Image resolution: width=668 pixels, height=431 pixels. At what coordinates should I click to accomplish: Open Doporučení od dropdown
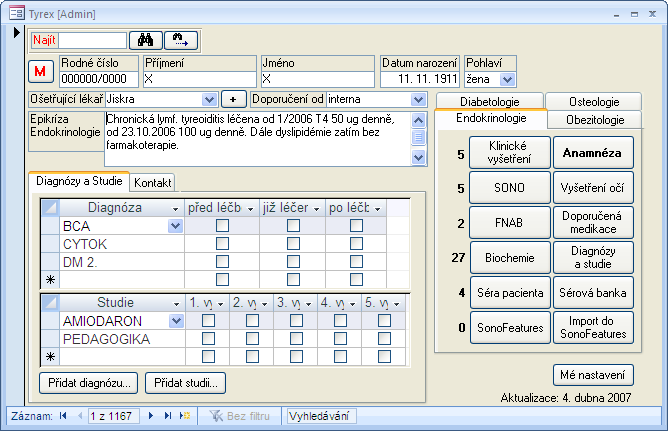418,99
